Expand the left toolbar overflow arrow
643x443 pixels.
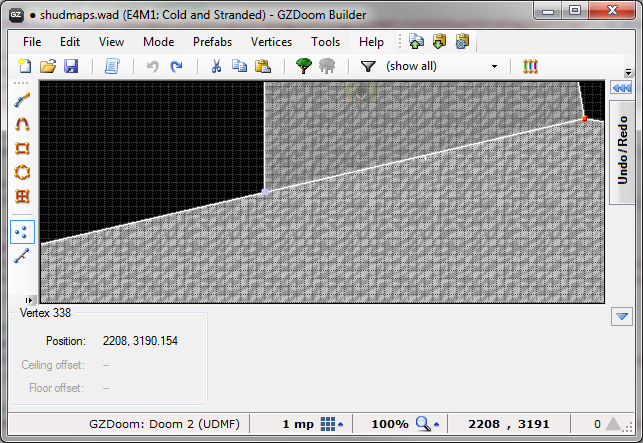pos(28,300)
